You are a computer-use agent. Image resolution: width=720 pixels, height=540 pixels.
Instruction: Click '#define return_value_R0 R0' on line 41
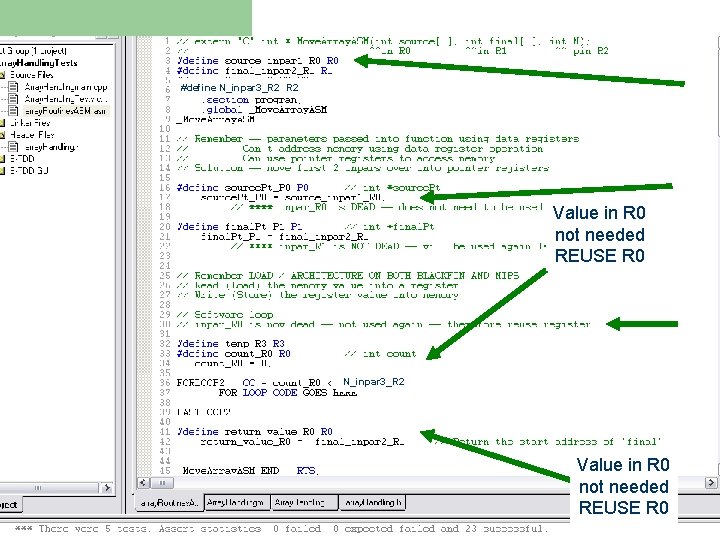tap(254, 432)
